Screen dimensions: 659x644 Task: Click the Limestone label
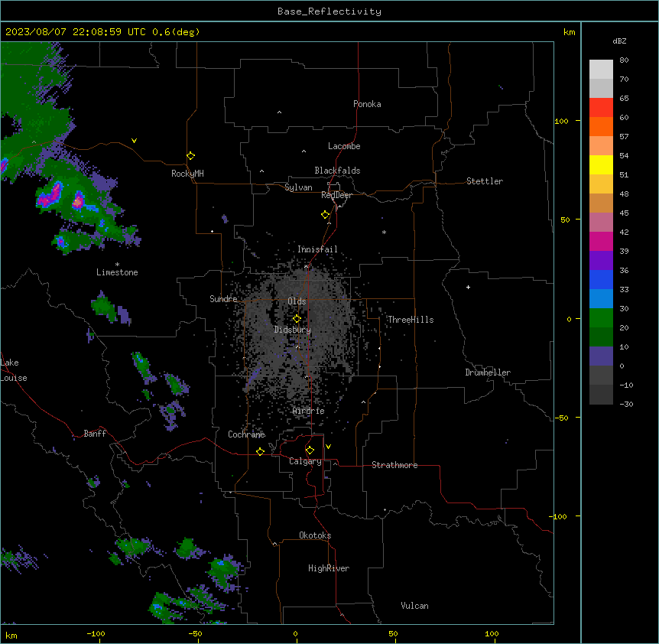(117, 272)
